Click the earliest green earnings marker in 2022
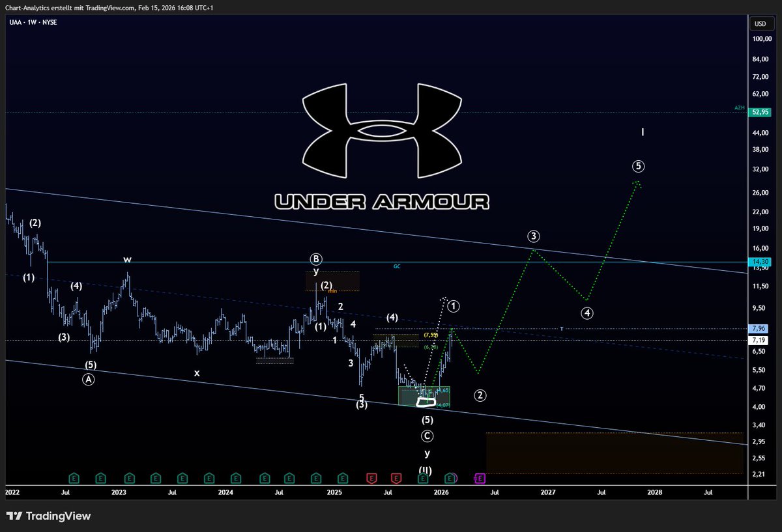The height and width of the screenshot is (532, 782). (x=74, y=478)
